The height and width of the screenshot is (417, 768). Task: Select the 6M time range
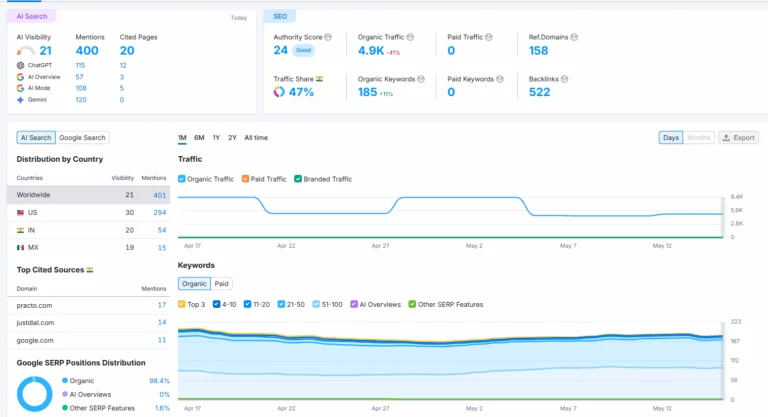[199, 138]
